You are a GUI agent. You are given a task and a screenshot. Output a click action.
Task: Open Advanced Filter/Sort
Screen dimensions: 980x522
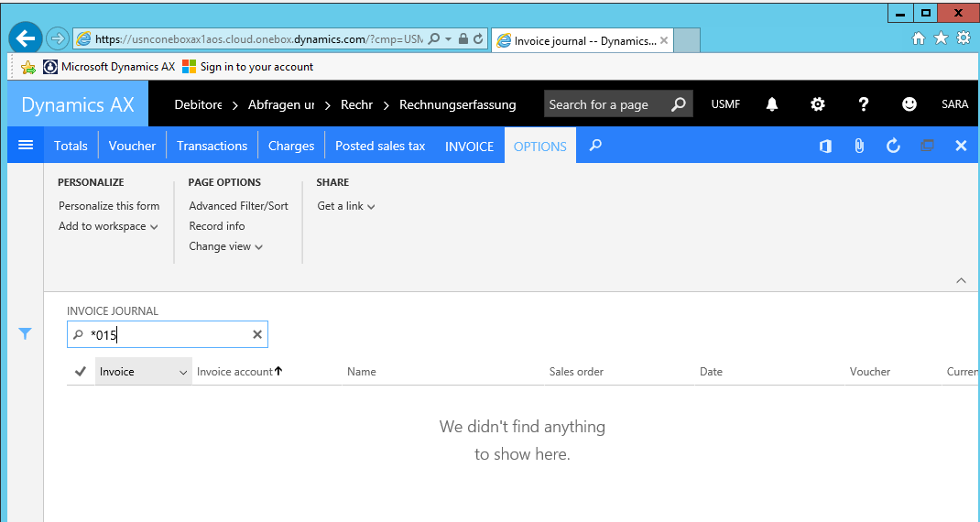(238, 206)
